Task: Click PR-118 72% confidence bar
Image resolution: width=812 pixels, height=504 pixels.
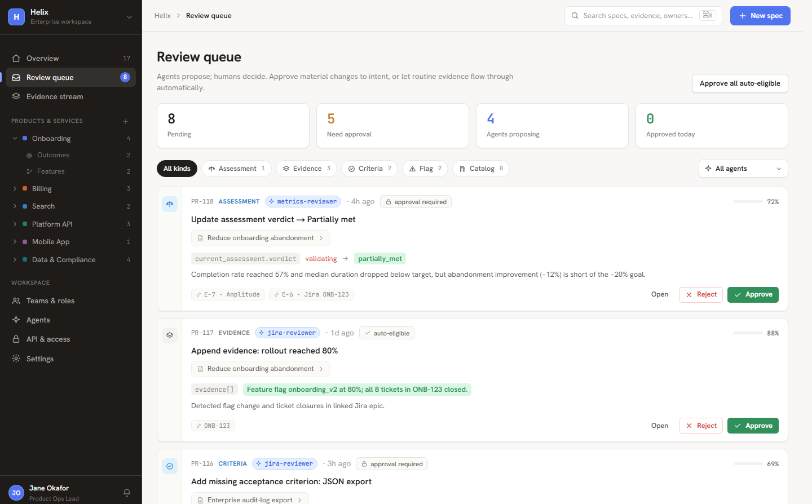Action: [748, 201]
